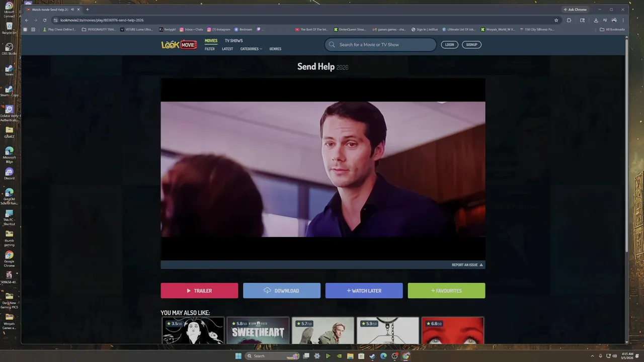The image size is (644, 362).
Task: Open the Genres menu item
Action: click(x=275, y=49)
